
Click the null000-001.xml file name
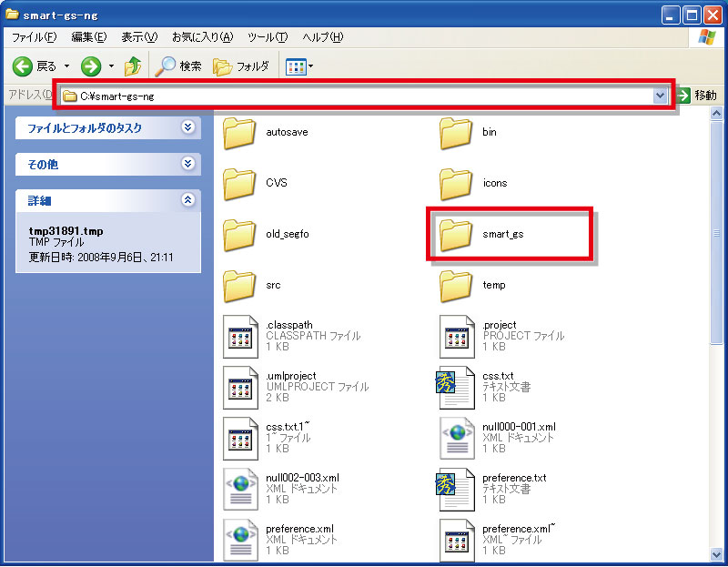click(x=519, y=427)
